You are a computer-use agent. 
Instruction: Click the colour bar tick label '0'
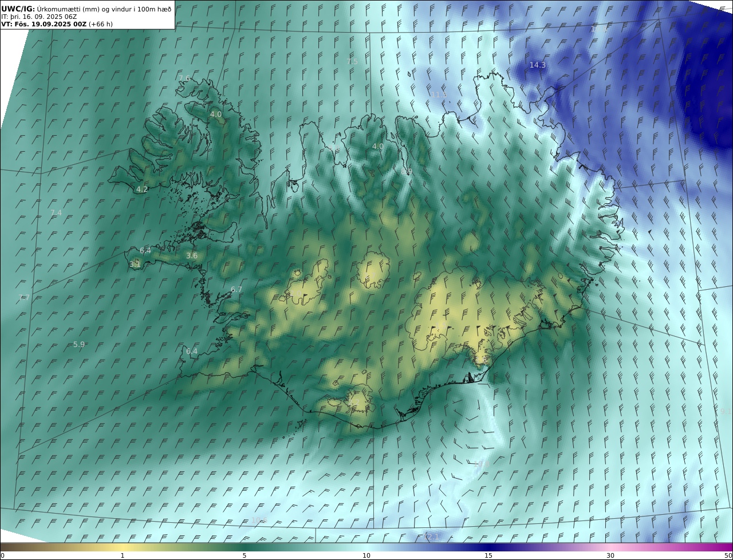(x=2, y=555)
